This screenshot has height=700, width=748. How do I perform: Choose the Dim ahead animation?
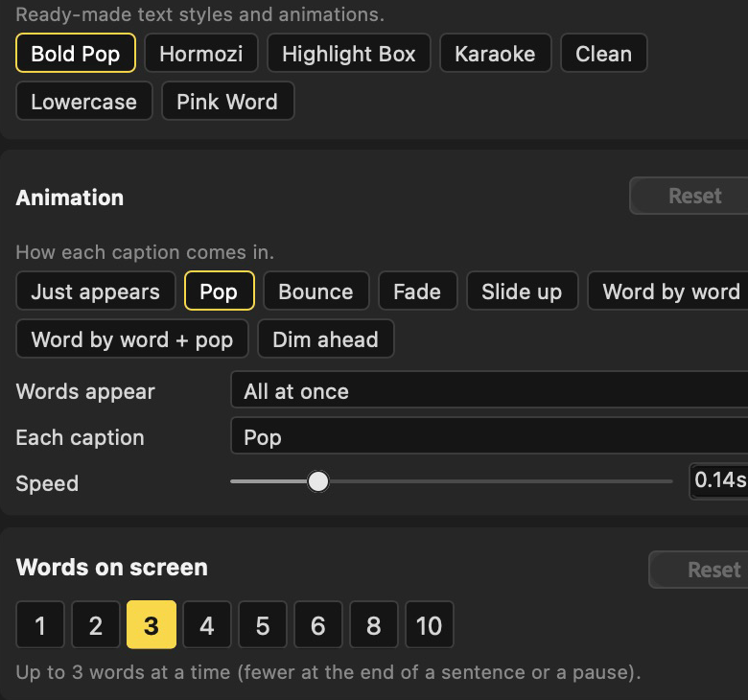pos(326,339)
